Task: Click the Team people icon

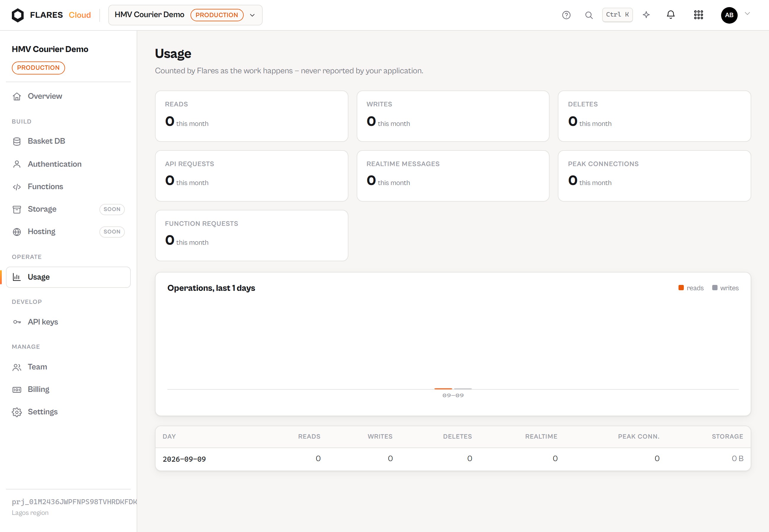Action: point(17,367)
